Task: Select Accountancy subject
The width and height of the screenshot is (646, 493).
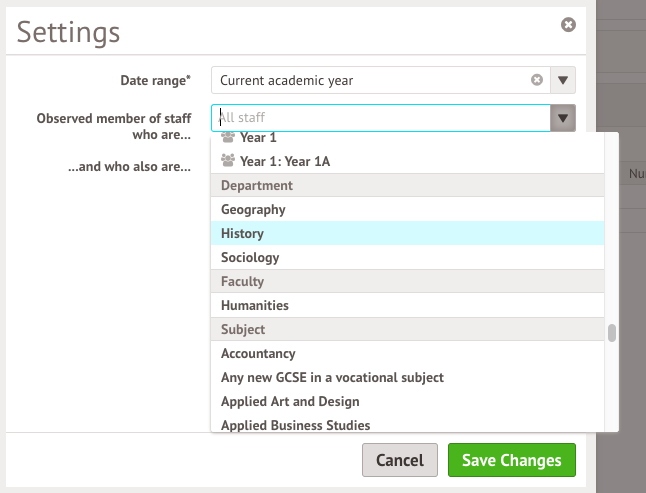Action: pos(258,353)
